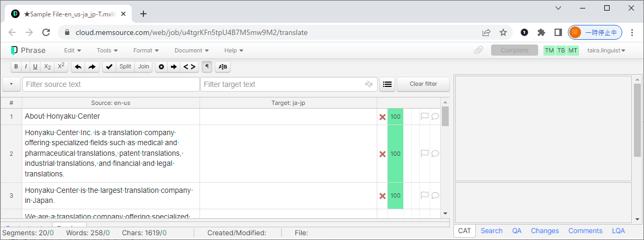The image size is (644, 240).
Task: Open the Edit dropdown menu
Action: coord(72,50)
